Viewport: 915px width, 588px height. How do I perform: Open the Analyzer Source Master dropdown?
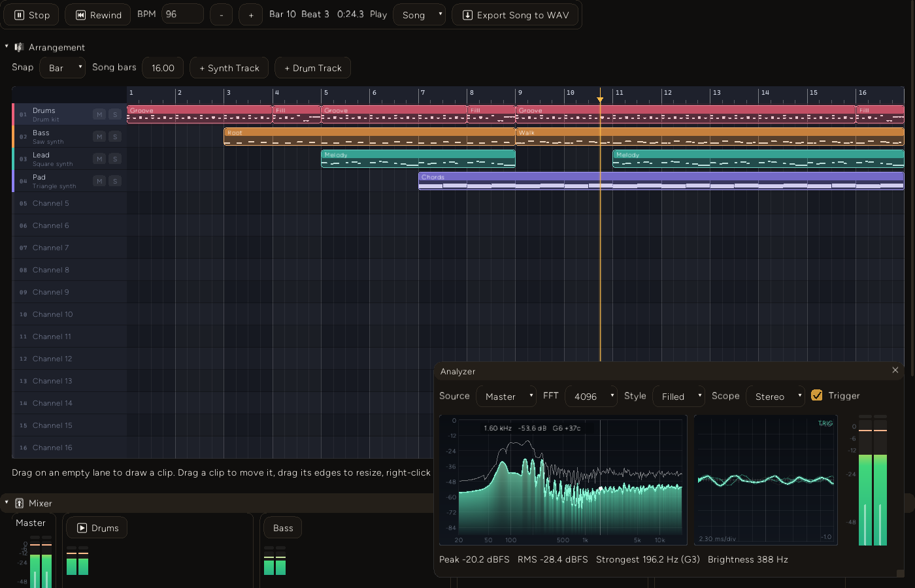click(x=506, y=396)
